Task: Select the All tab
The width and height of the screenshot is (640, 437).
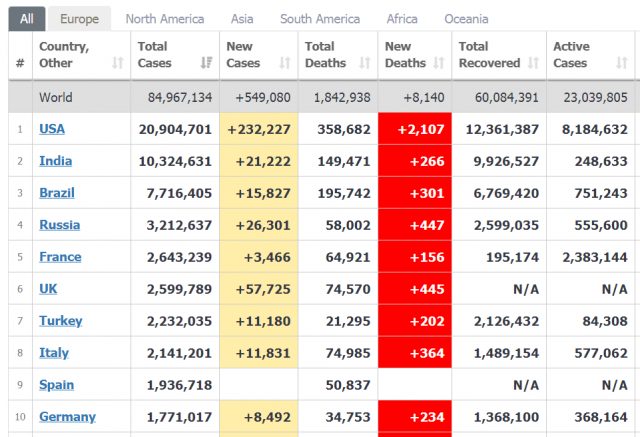Action: [27, 19]
